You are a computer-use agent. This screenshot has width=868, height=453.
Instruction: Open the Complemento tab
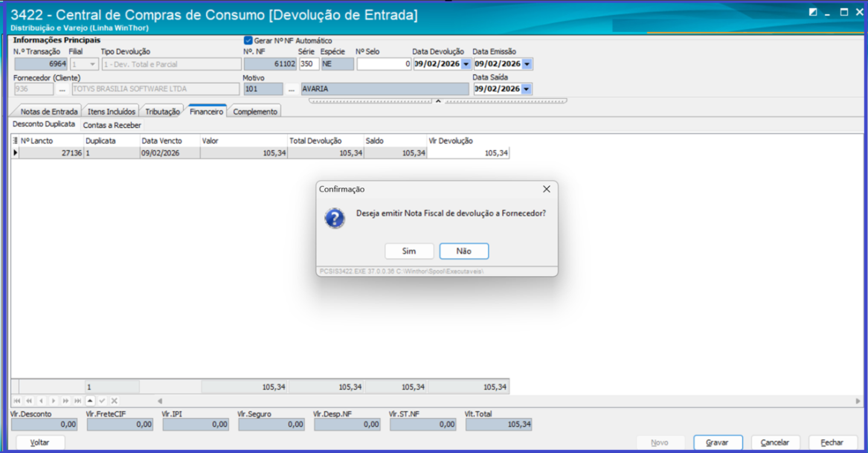(x=255, y=112)
